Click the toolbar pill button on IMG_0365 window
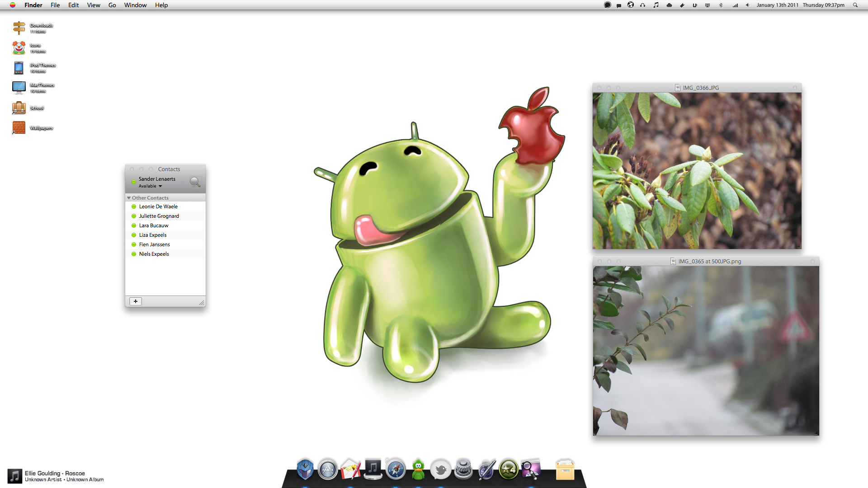 pos(812,261)
